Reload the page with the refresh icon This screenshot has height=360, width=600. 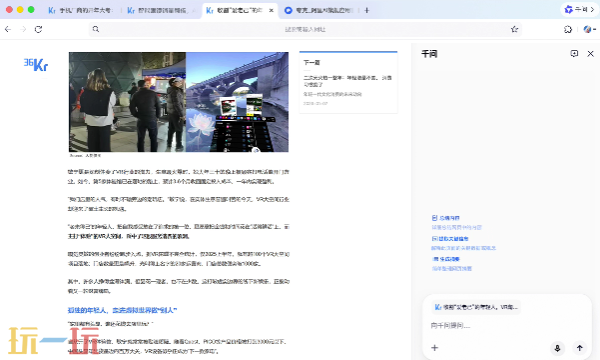coord(38,29)
